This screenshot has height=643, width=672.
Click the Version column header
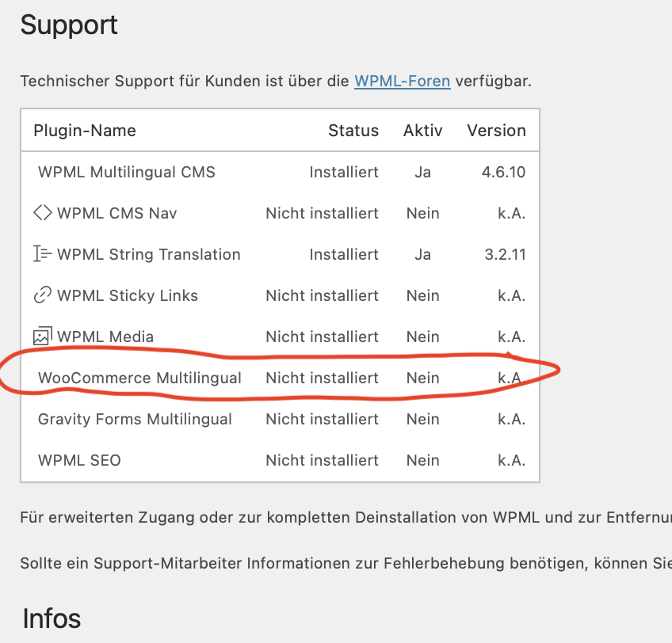[x=496, y=131]
